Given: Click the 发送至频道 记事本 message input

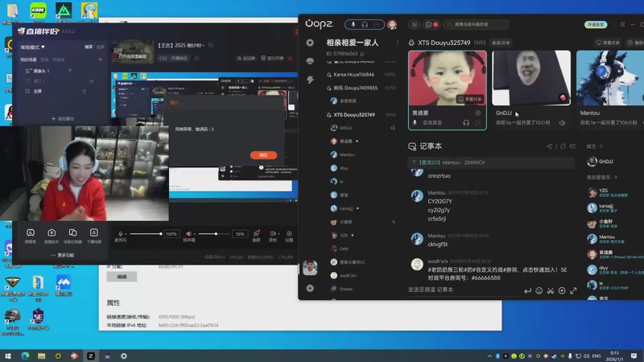Looking at the screenshot, I should click(x=464, y=290).
